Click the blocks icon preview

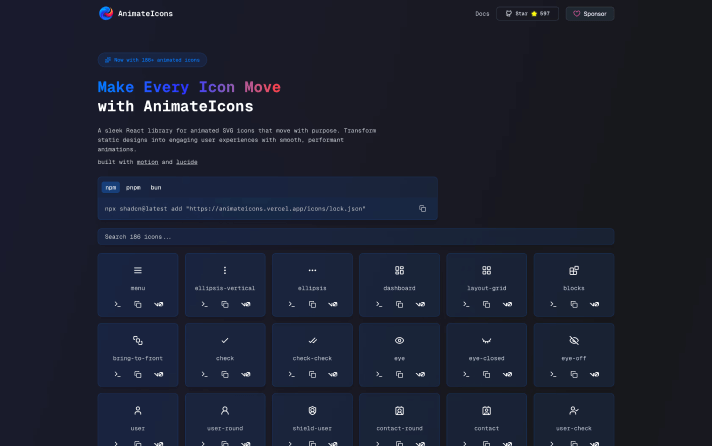pyautogui.click(x=574, y=271)
